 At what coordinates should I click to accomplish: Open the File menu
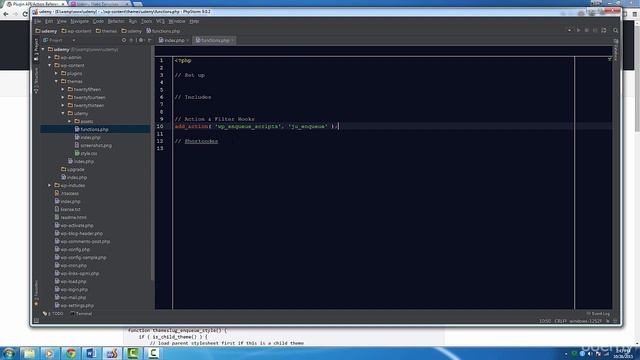(x=38, y=21)
